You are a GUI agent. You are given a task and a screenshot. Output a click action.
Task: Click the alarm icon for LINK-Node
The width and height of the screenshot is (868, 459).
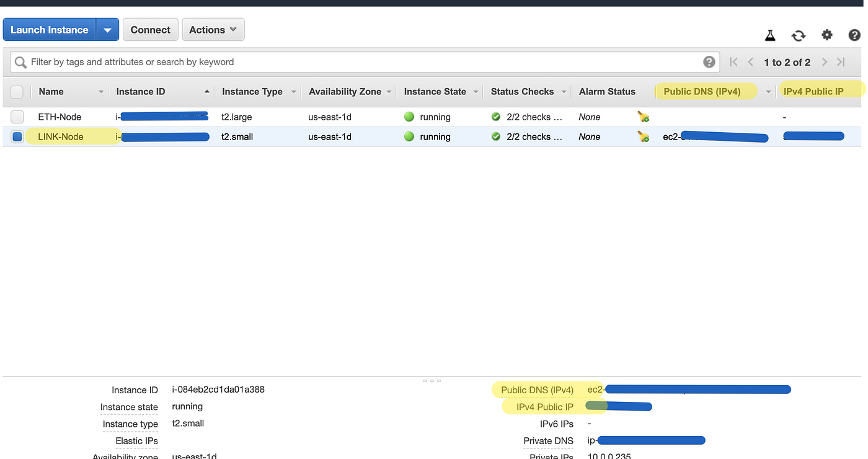[644, 136]
